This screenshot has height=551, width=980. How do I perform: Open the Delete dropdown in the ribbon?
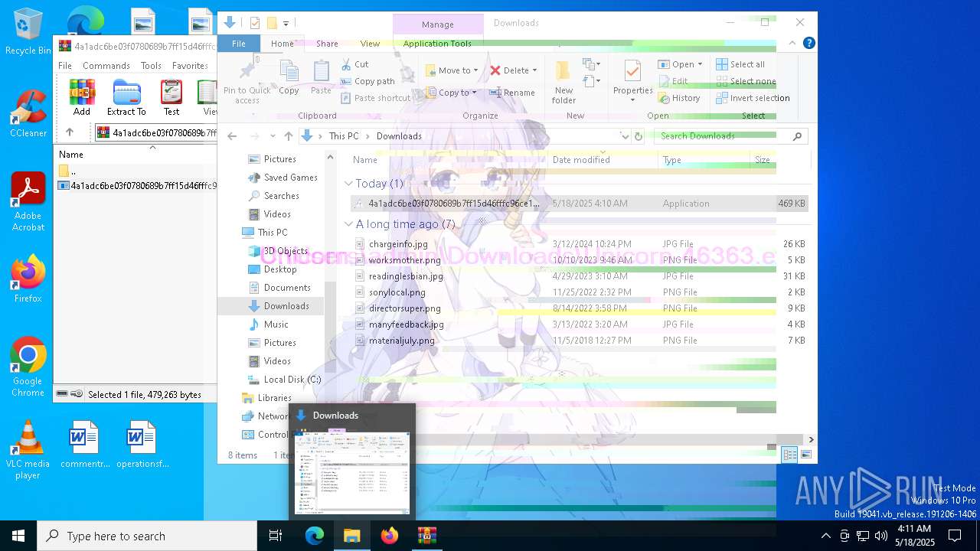534,70
